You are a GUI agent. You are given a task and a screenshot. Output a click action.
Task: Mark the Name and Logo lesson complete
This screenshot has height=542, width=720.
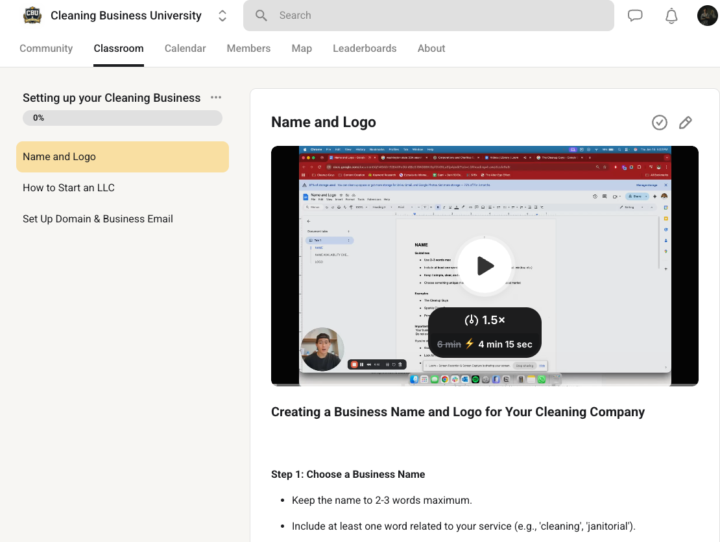659,122
